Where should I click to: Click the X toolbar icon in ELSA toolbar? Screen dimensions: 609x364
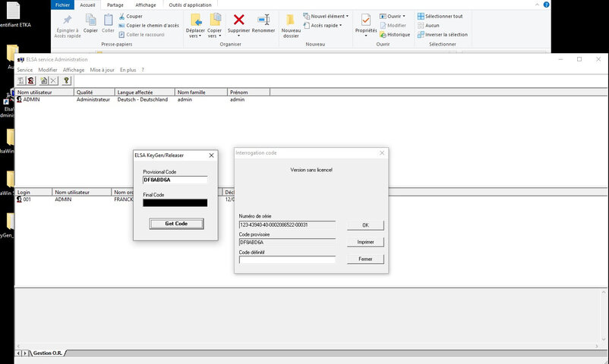(53, 80)
